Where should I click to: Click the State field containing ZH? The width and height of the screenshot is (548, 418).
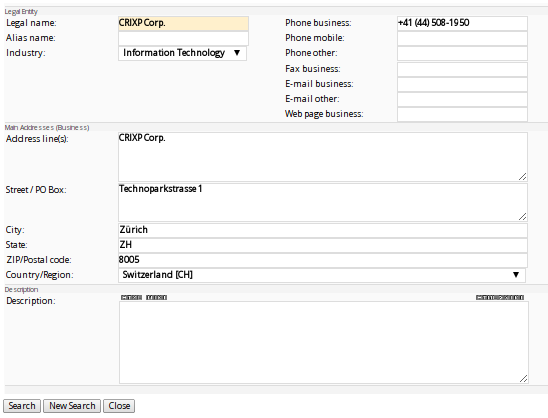click(323, 245)
